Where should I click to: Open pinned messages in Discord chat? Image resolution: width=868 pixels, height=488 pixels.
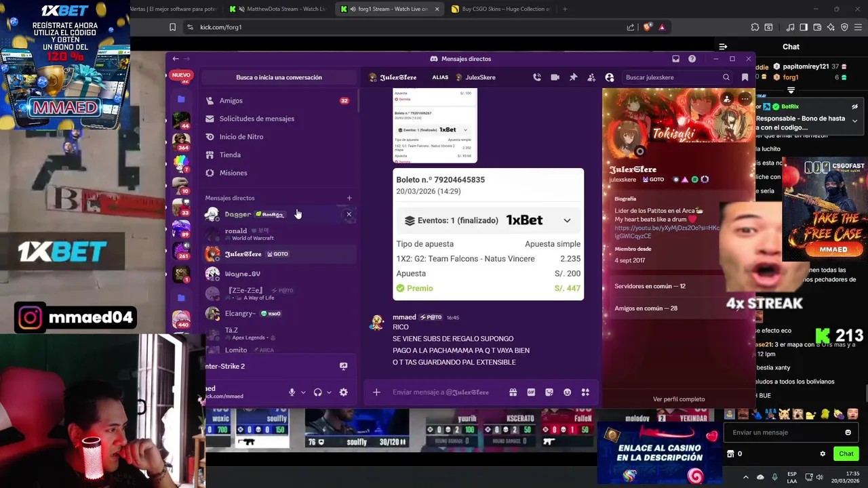point(573,77)
